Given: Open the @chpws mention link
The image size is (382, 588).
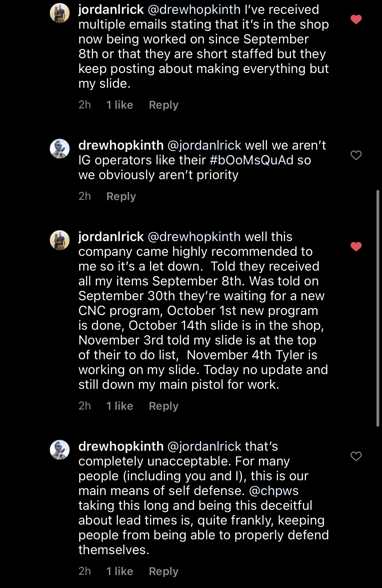Looking at the screenshot, I should (x=274, y=491).
